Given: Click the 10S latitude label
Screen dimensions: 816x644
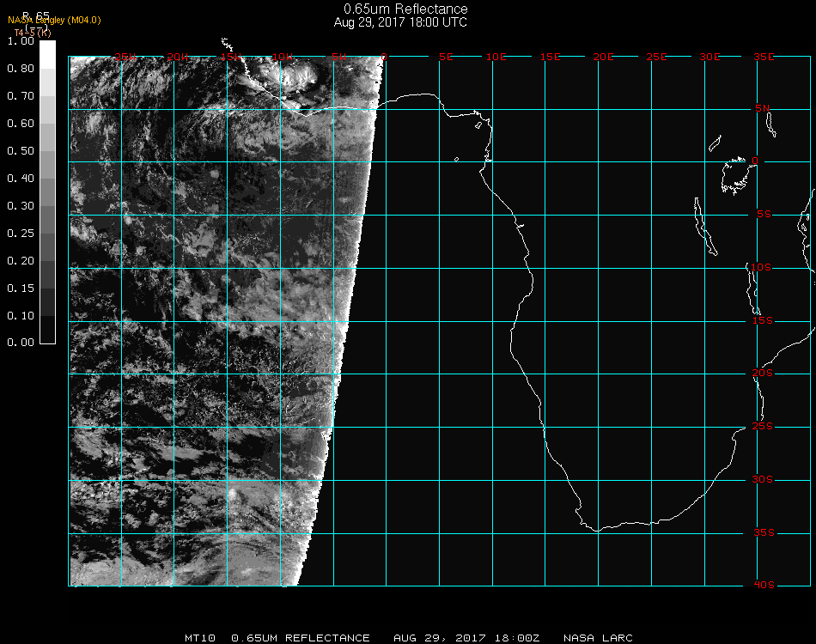Looking at the screenshot, I should tap(761, 267).
